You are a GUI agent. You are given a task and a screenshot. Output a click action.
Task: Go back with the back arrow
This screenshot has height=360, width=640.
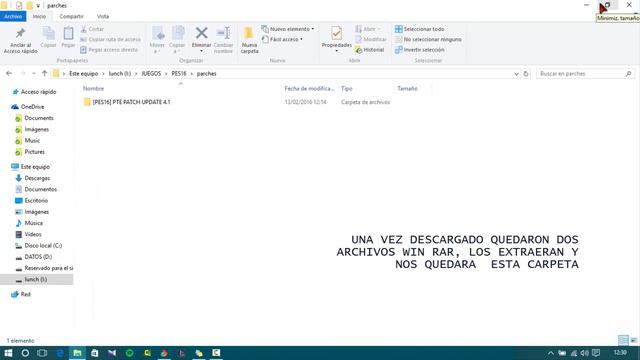9,73
